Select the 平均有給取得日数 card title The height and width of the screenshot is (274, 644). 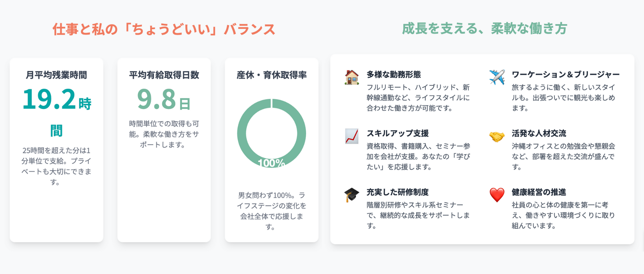coord(164,75)
